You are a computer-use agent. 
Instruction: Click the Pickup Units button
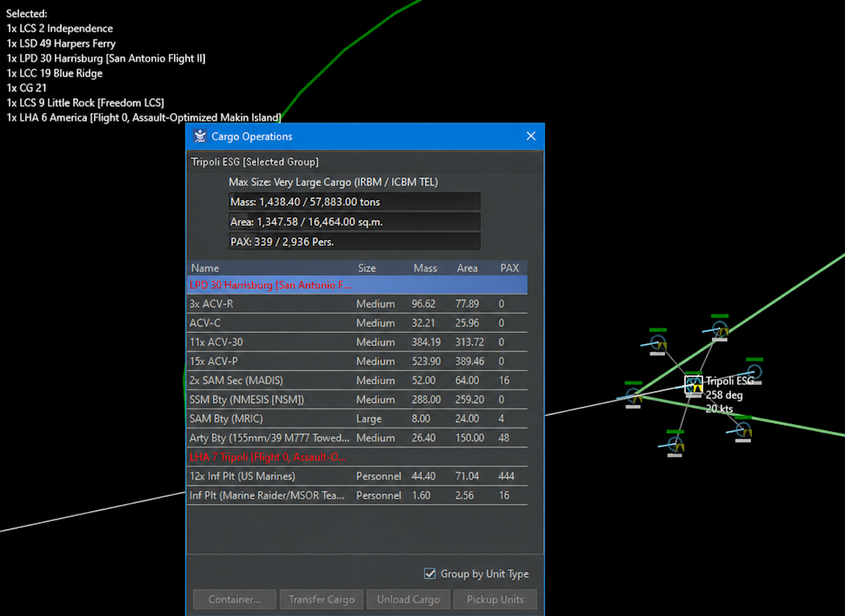(496, 599)
